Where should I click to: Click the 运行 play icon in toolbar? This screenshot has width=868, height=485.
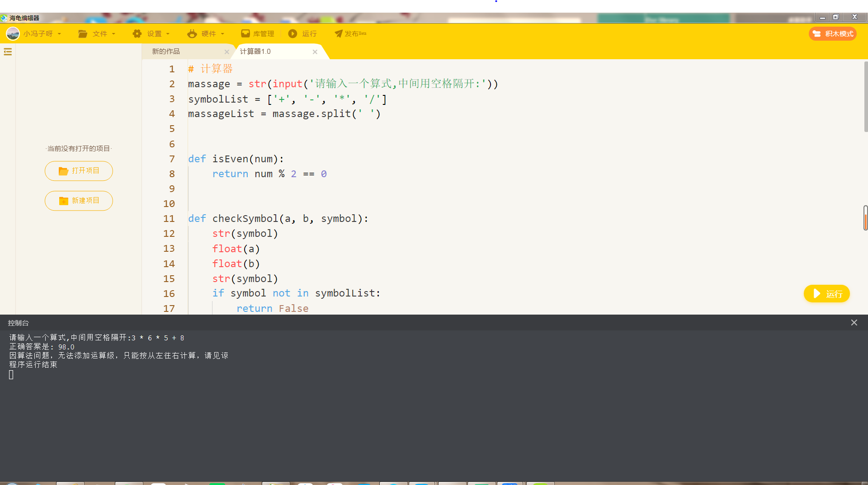pyautogui.click(x=293, y=34)
